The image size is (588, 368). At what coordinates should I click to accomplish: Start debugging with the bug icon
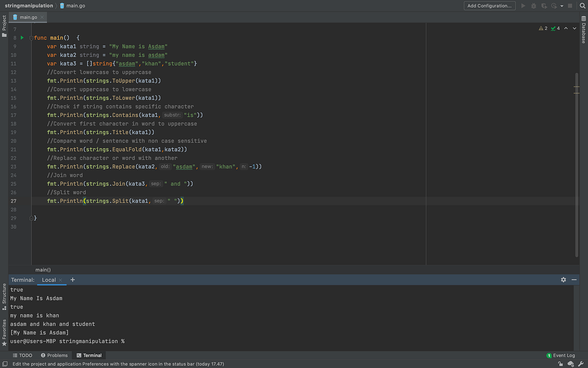click(534, 6)
